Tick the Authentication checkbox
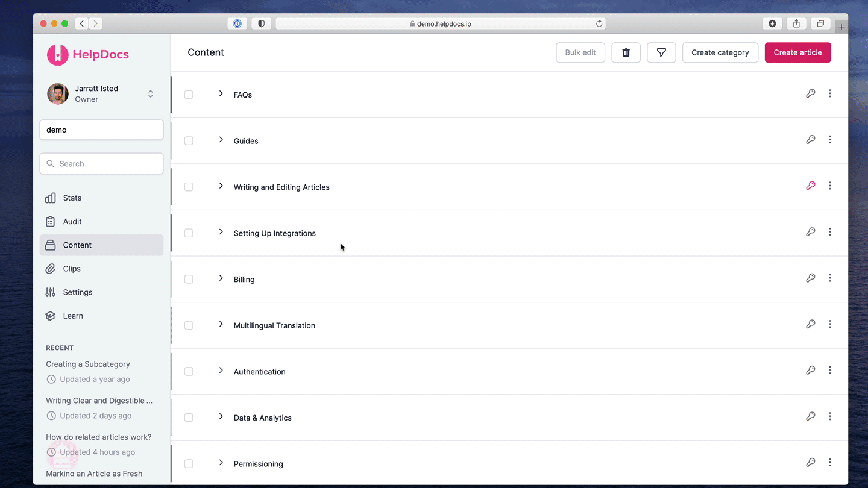Image resolution: width=868 pixels, height=488 pixels. click(189, 372)
